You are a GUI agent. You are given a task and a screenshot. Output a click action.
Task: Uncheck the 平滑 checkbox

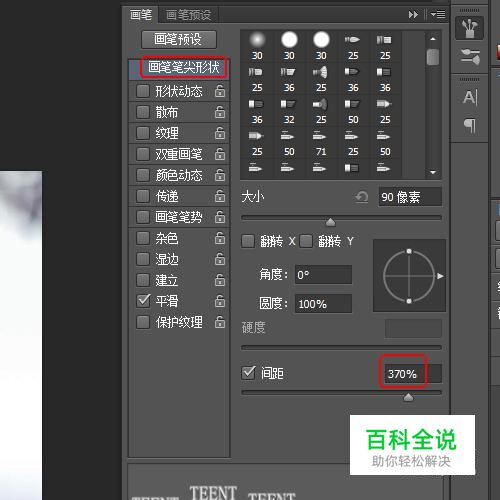pyautogui.click(x=143, y=301)
